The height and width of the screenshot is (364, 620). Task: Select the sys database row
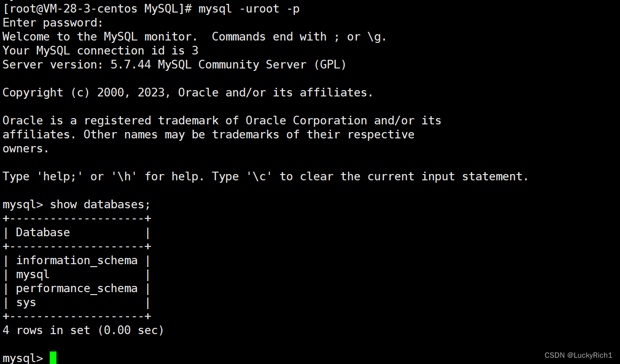(77, 302)
